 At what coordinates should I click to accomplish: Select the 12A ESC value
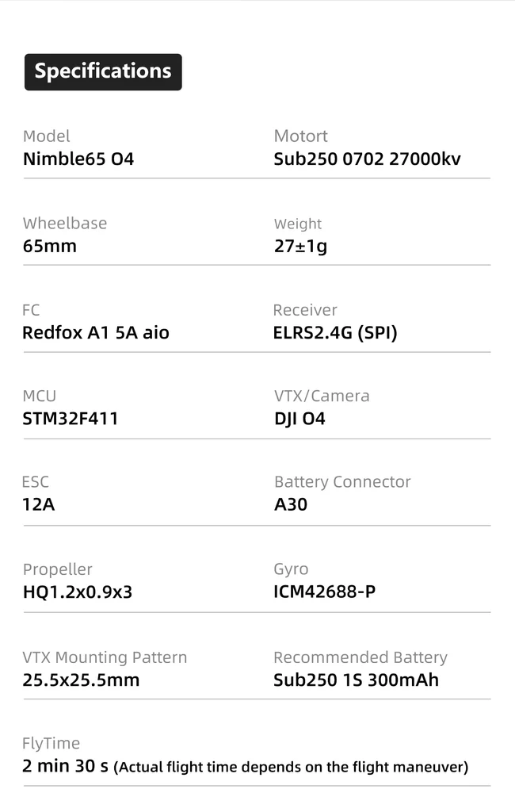(x=38, y=504)
